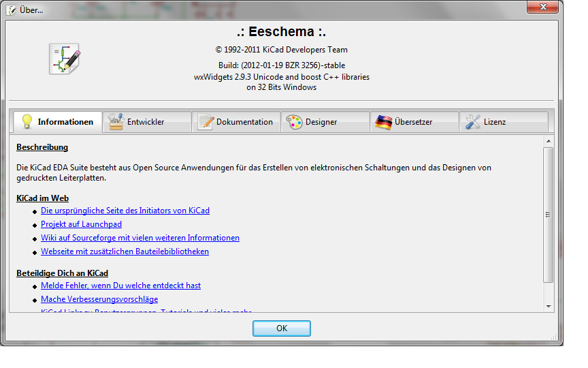The width and height of the screenshot is (588, 368).
Task: Open the Dokumentation tab
Action: 236,122
